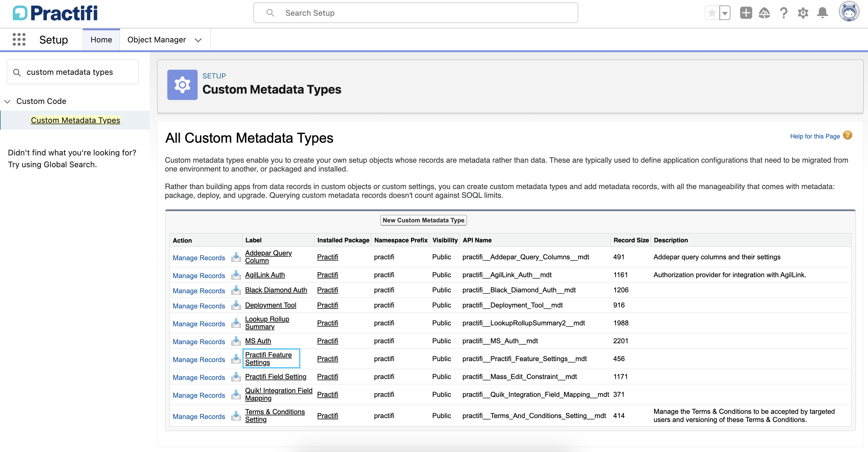Image resolution: width=868 pixels, height=452 pixels.
Task: Click the download icon in Practifi Feature Settings row
Action: [x=236, y=359]
